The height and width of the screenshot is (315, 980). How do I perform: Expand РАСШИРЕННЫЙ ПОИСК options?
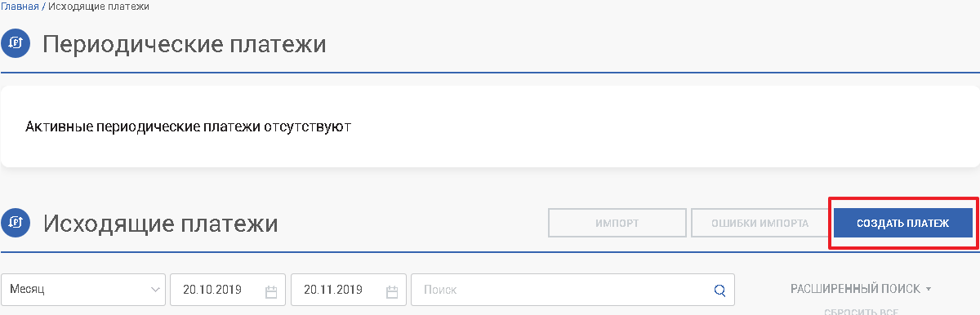click(861, 289)
